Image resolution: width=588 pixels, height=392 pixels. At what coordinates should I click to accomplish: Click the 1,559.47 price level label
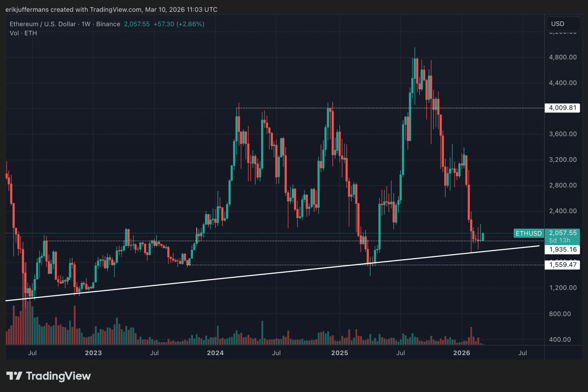[x=562, y=265]
